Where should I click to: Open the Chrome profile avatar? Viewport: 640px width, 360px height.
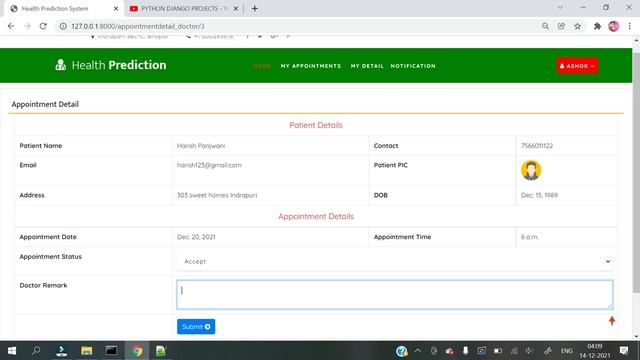click(613, 26)
